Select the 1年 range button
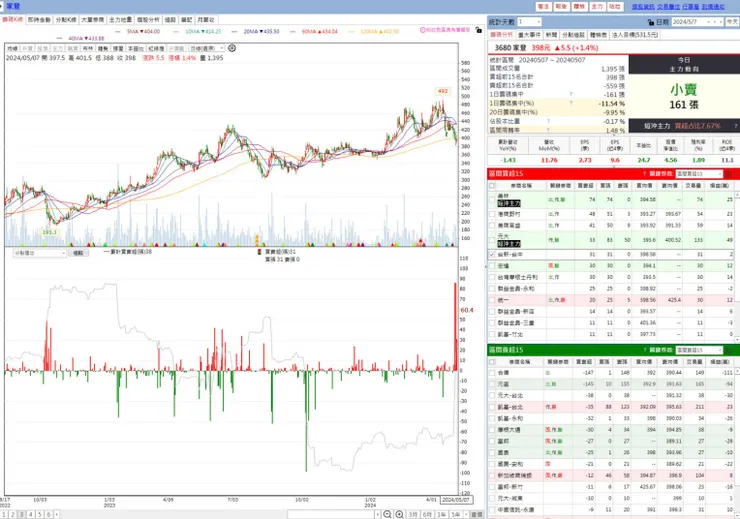The height and width of the screenshot is (519, 740). point(441,514)
